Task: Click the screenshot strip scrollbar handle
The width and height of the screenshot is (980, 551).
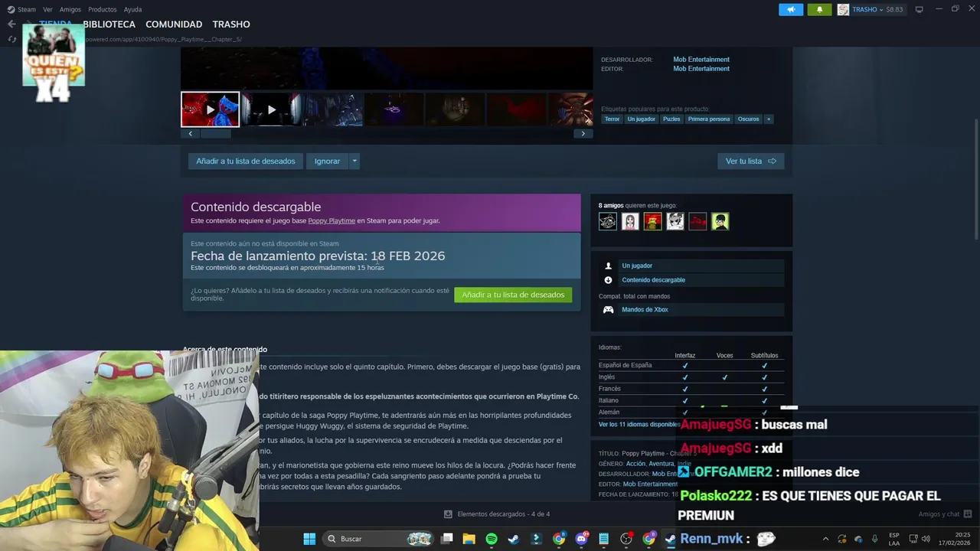Action: (x=216, y=133)
